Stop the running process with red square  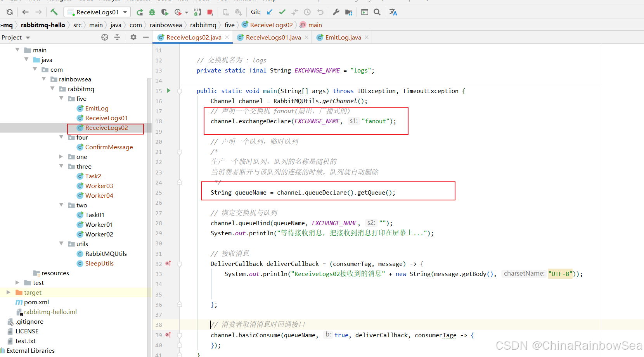[x=210, y=12]
